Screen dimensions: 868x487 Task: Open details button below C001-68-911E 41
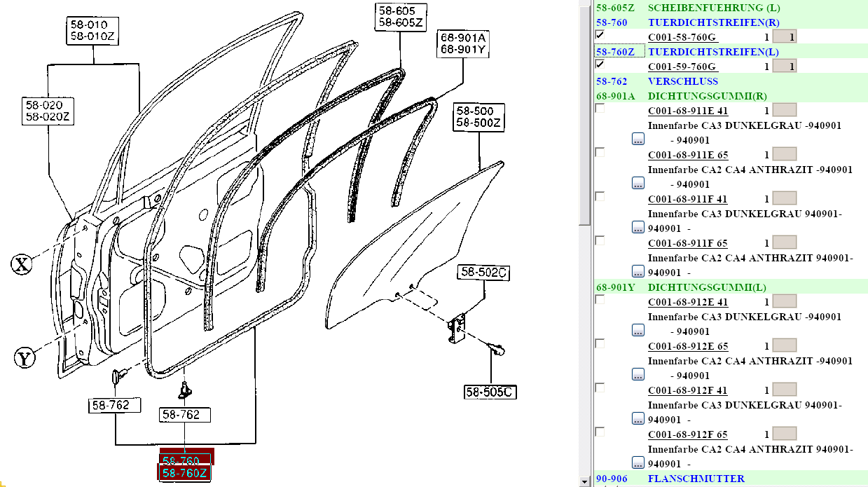638,139
